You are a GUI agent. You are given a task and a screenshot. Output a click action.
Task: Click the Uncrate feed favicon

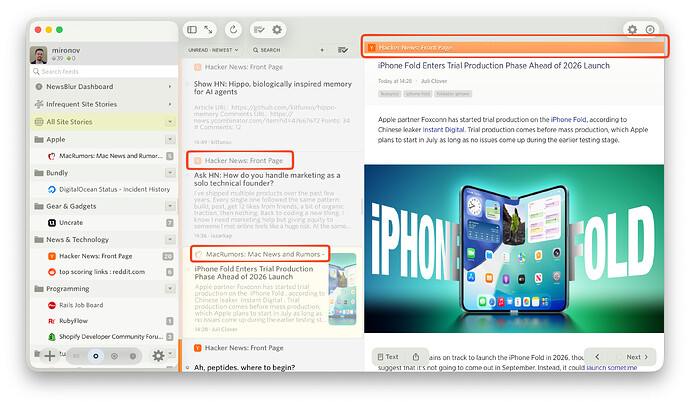pyautogui.click(x=51, y=223)
